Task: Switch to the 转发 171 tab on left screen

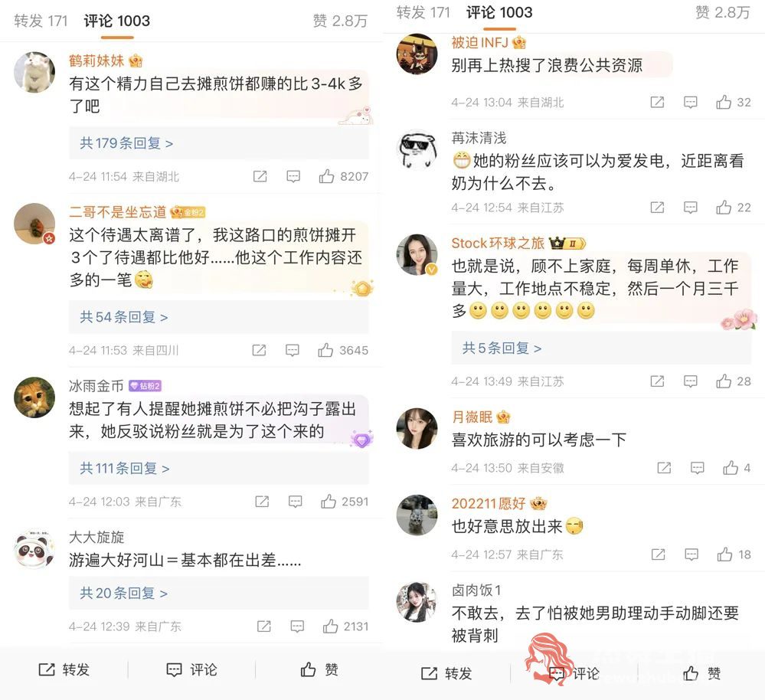Action: 41,21
